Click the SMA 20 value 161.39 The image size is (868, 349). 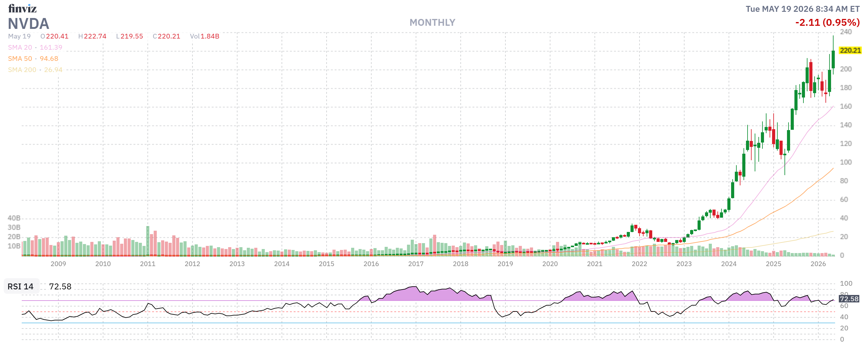pyautogui.click(x=51, y=48)
